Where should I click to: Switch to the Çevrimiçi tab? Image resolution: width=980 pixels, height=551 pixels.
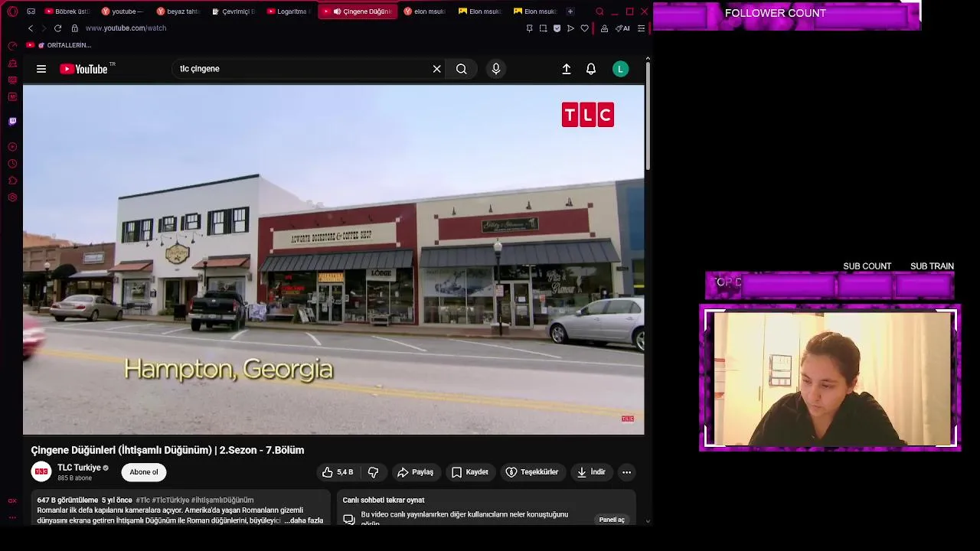pyautogui.click(x=233, y=11)
